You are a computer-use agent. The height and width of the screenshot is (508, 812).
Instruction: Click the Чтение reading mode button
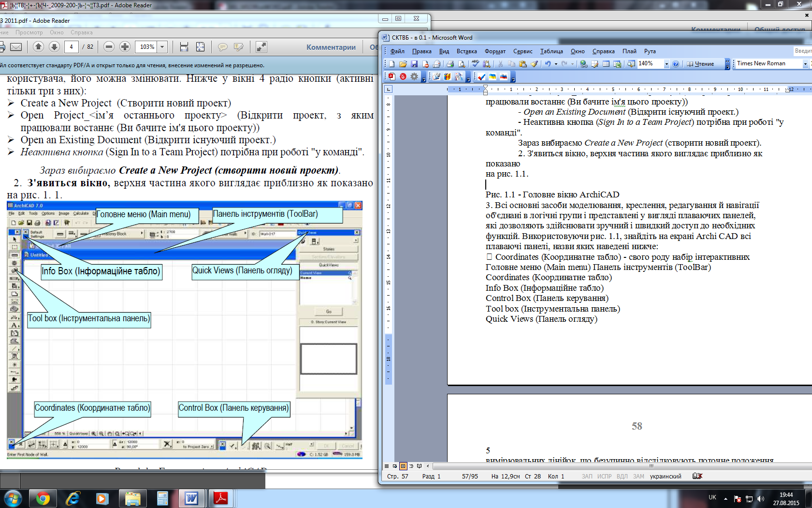(700, 64)
